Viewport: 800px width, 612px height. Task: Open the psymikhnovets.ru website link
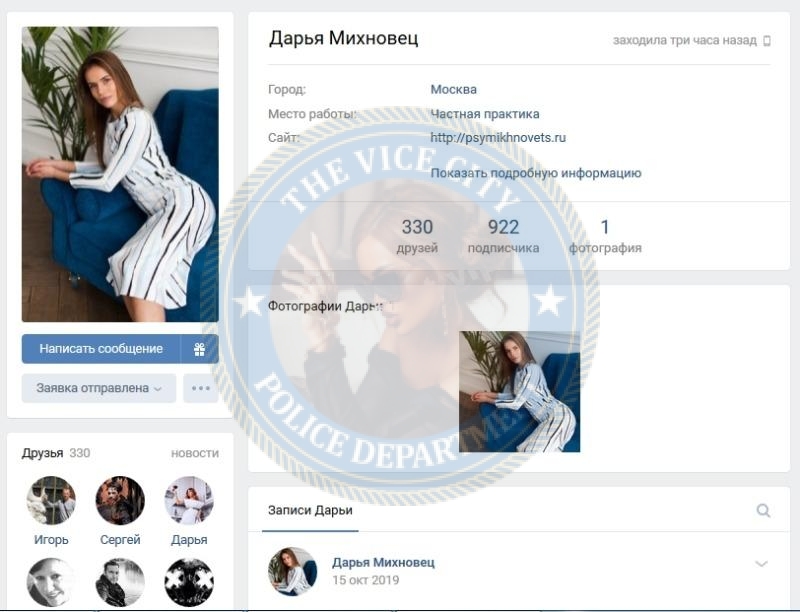coord(498,138)
